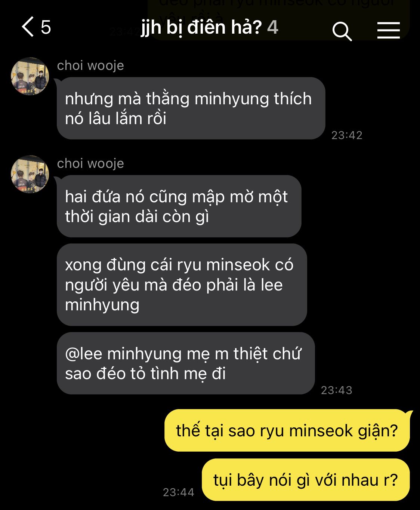The width and height of the screenshot is (420, 510).
Task: Open chat search with magnifier icon
Action: 342,31
